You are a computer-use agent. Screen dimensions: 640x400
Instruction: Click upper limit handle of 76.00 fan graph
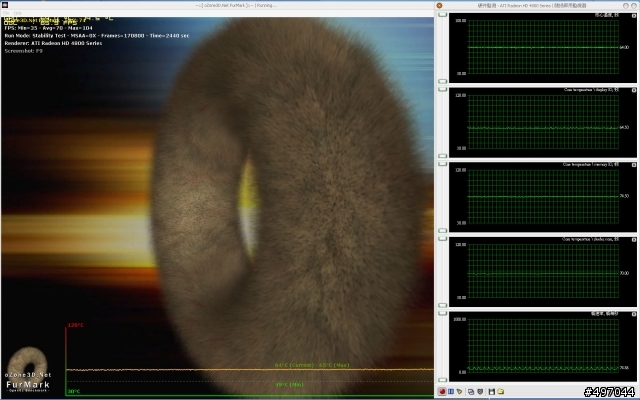442,313
